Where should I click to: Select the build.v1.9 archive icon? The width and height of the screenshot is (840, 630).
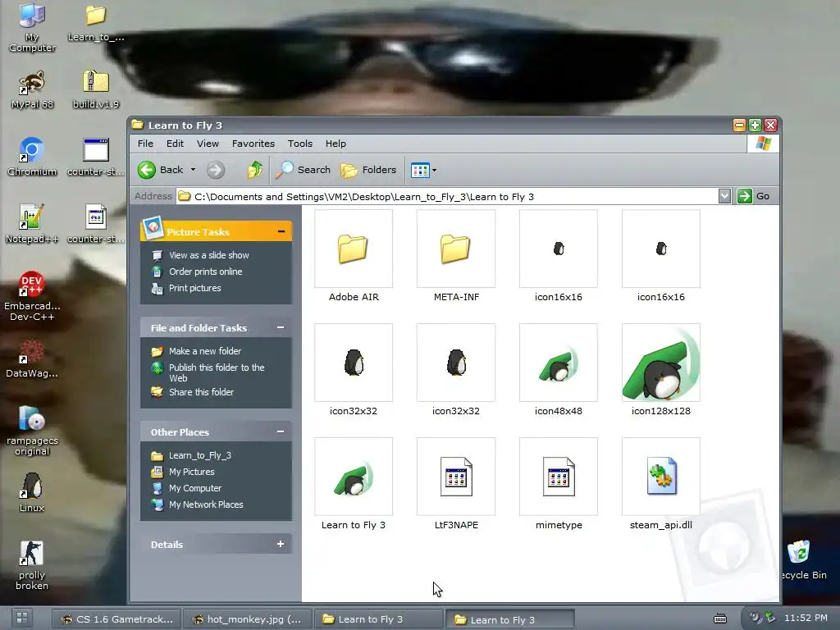point(95,90)
